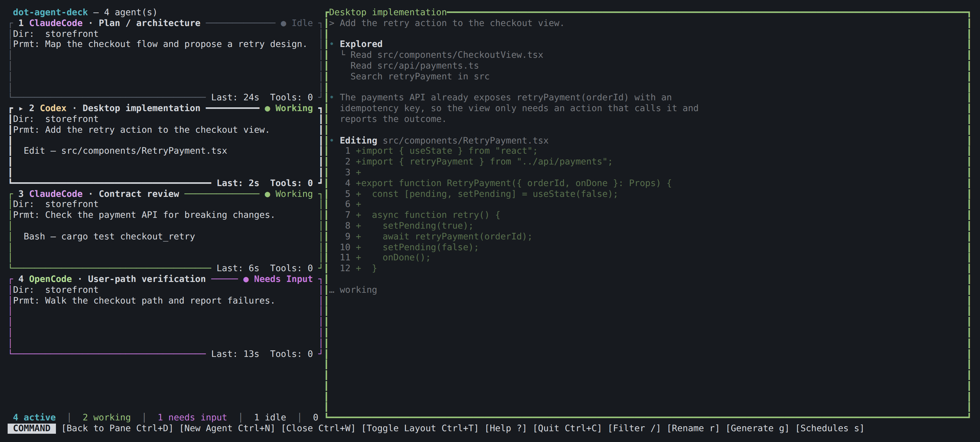Click the 'Desktop implementation' pane title
The height and width of the screenshot is (442, 980).
coord(388,12)
